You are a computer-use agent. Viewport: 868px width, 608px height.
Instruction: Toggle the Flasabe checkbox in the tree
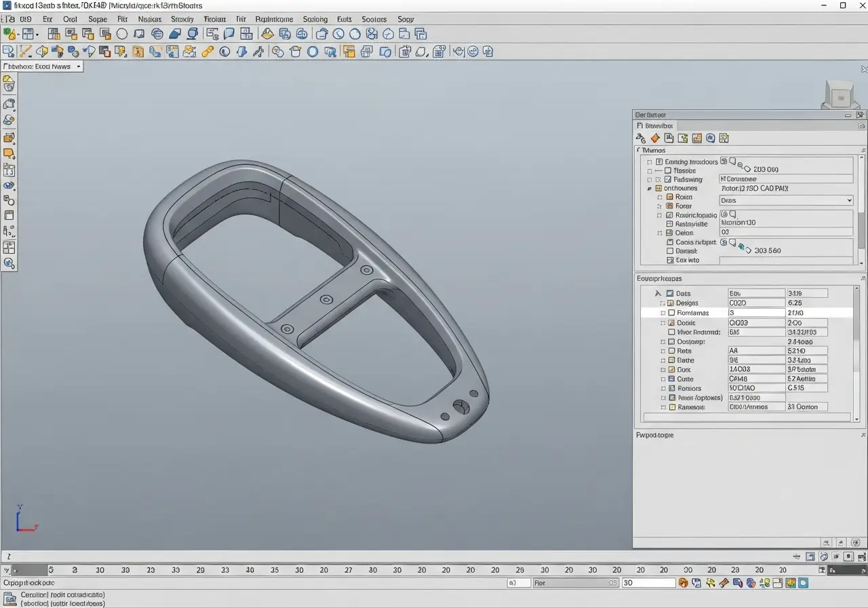tap(668, 171)
